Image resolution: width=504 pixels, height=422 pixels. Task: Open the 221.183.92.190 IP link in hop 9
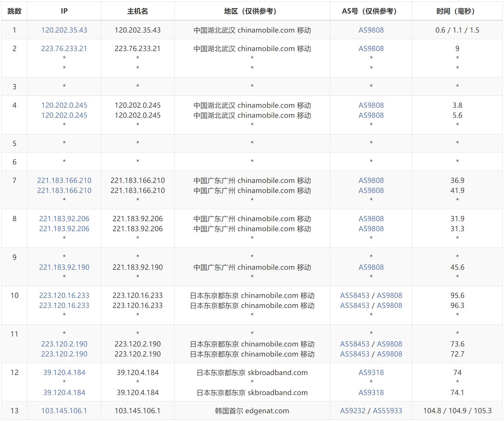click(x=64, y=267)
